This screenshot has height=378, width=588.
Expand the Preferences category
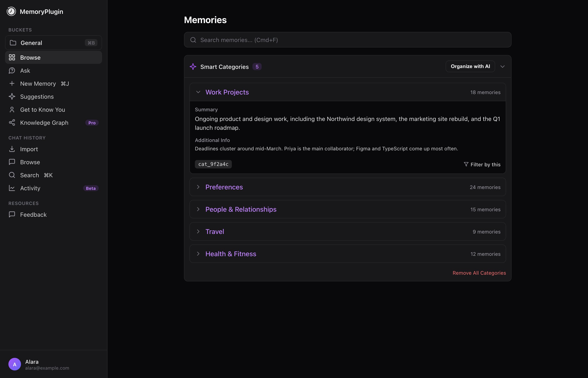point(198,187)
